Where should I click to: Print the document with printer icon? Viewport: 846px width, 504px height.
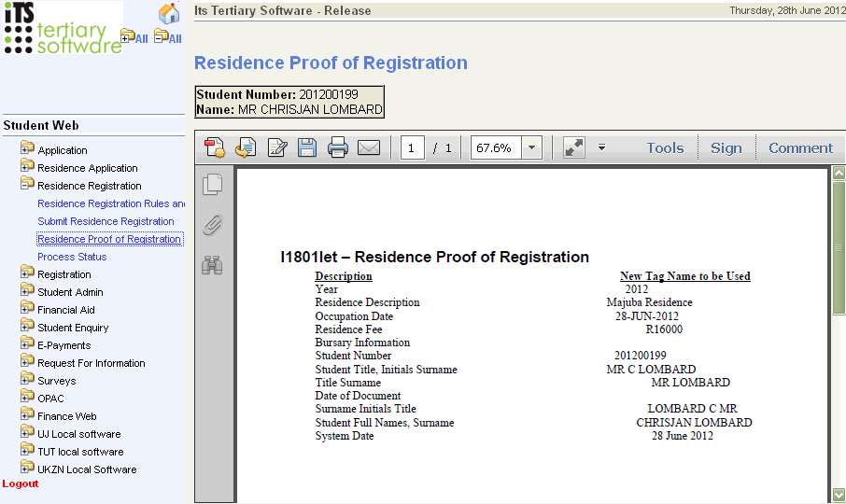click(x=338, y=147)
